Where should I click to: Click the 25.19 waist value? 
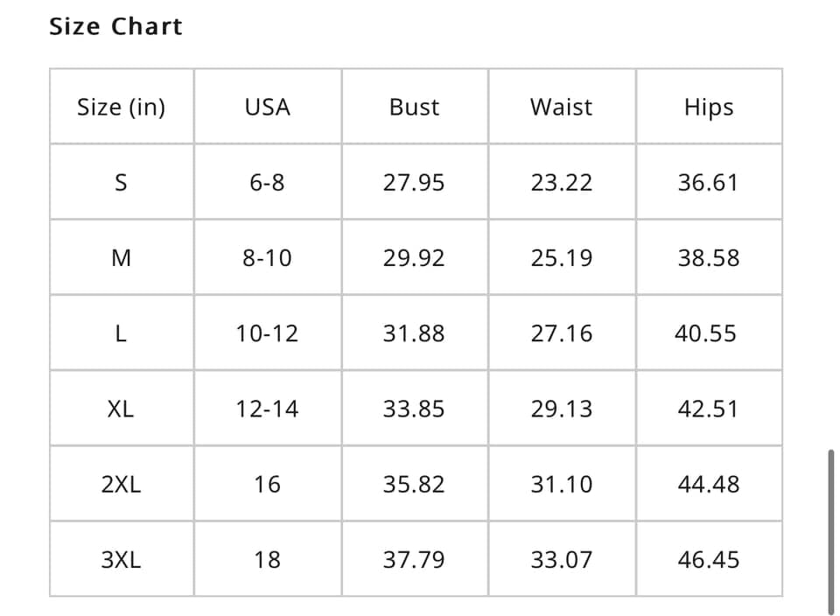click(562, 257)
